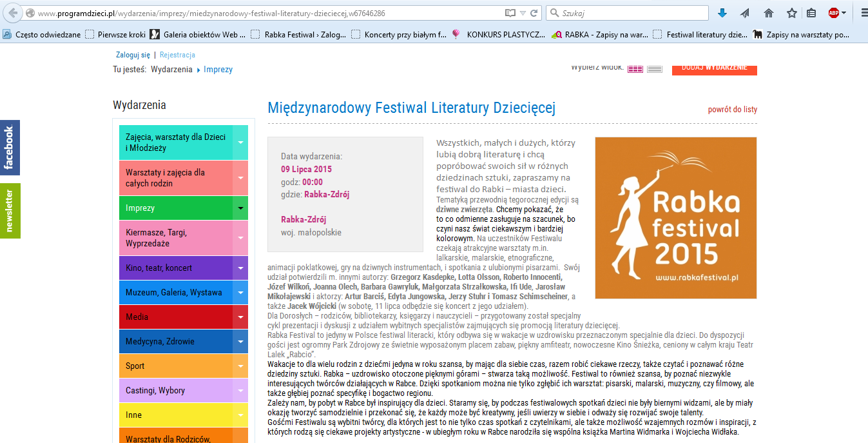Select Zajęcia, warsztaty dla Dzieci i Młodzieży category
The width and height of the screenshot is (868, 443).
click(176, 143)
